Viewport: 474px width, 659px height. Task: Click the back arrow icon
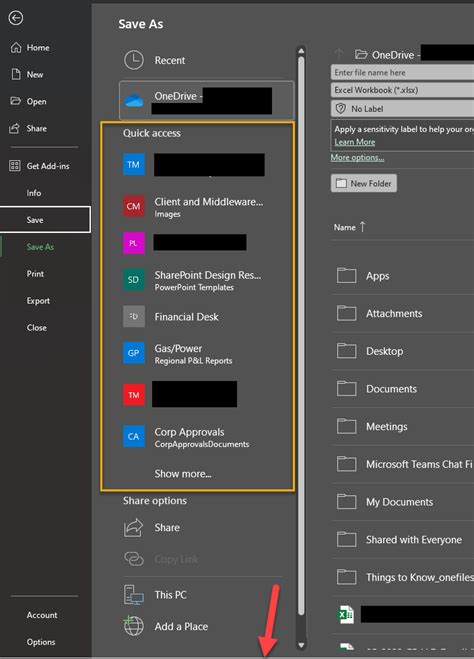tap(16, 18)
